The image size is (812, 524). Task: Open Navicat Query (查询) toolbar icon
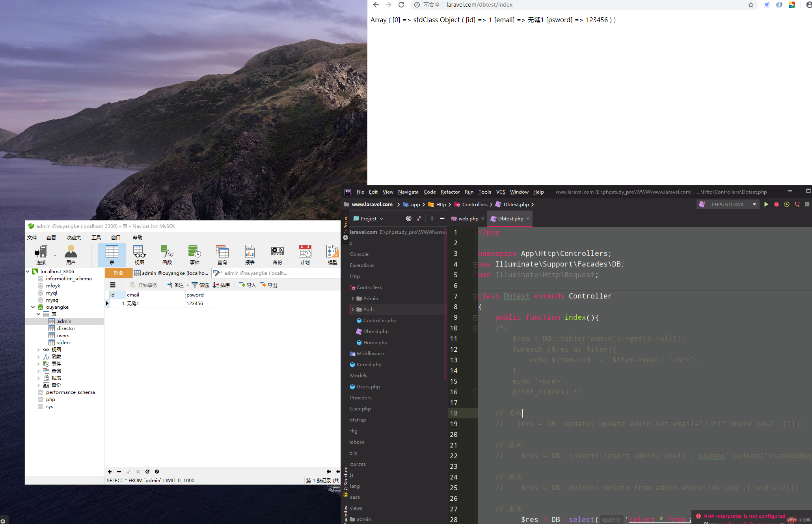[x=222, y=254]
